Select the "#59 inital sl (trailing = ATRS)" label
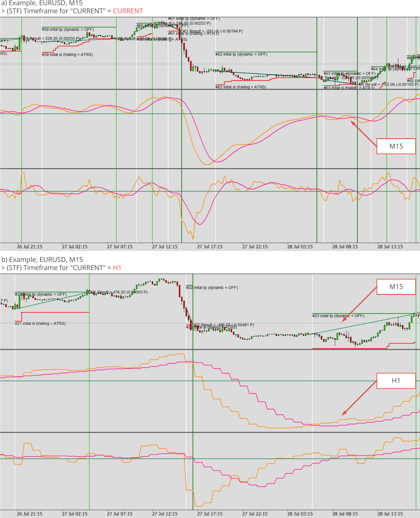The width and height of the screenshot is (420, 518). 67,55
